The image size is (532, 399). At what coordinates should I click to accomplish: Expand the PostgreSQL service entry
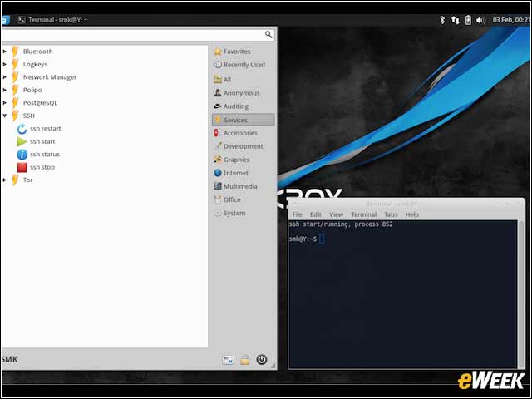coord(4,102)
